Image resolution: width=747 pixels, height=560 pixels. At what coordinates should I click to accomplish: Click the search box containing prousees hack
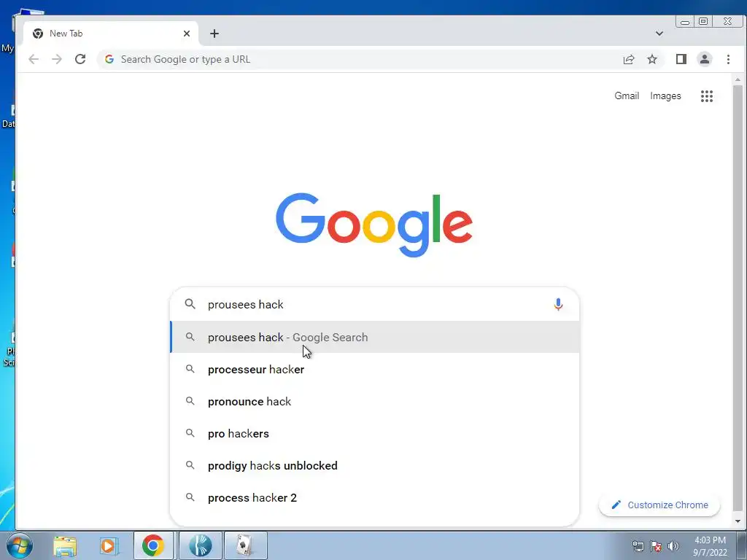374,304
